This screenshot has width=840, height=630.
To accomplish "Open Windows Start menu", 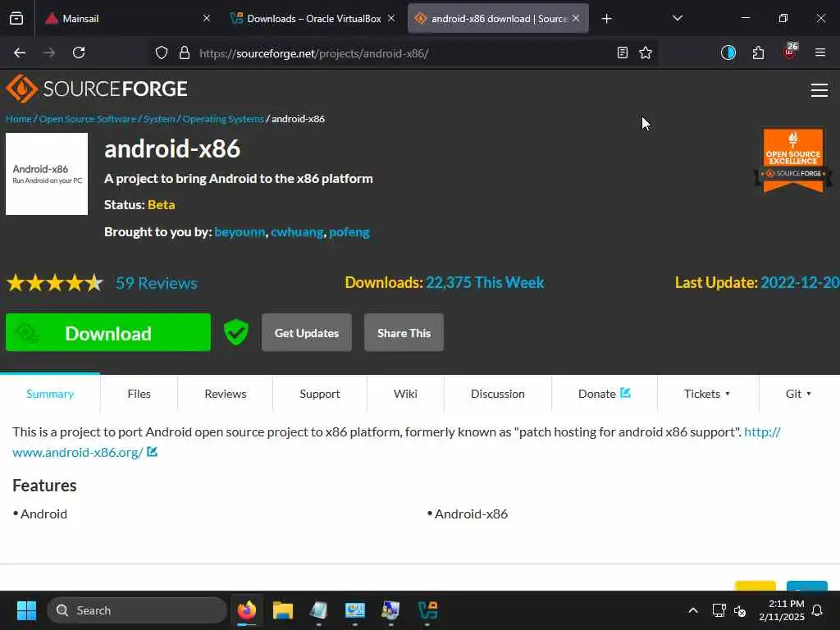I will pos(26,610).
